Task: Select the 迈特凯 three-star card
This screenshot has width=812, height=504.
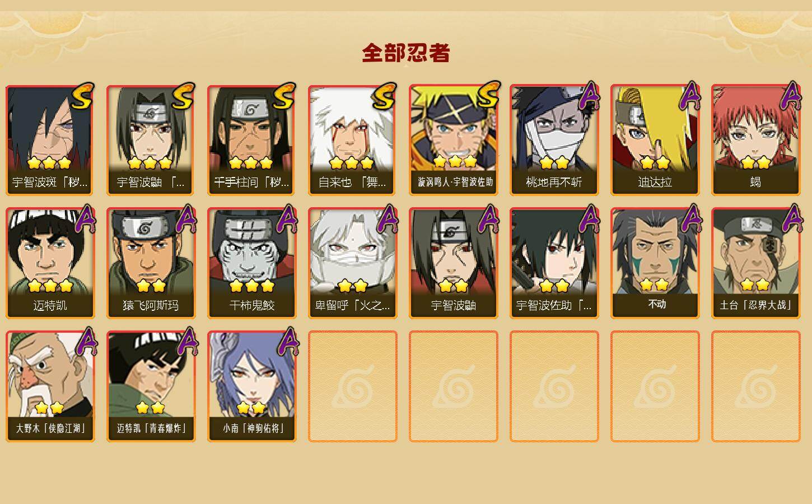Action: (50, 263)
